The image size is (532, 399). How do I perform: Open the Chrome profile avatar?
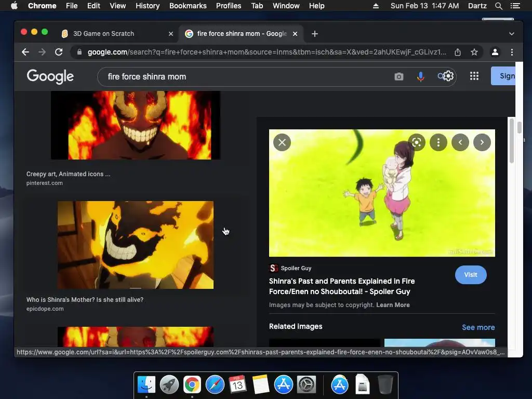pyautogui.click(x=495, y=52)
